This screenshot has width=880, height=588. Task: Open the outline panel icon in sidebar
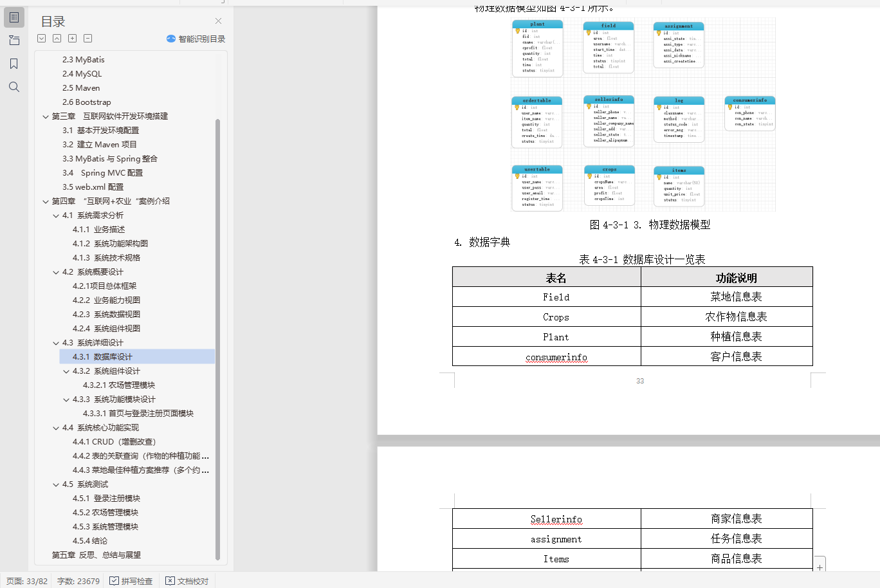coord(14,17)
